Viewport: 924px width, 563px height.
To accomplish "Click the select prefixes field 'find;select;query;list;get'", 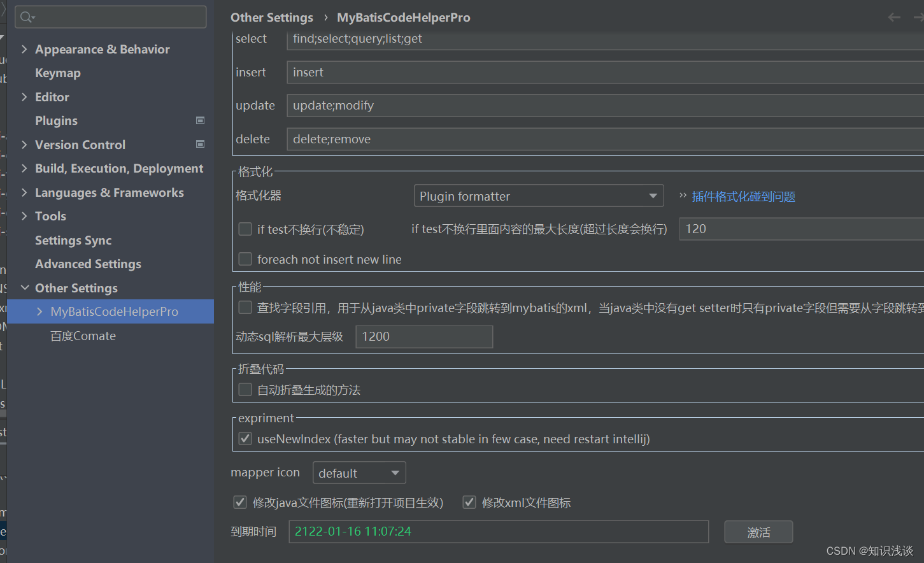I will click(605, 39).
